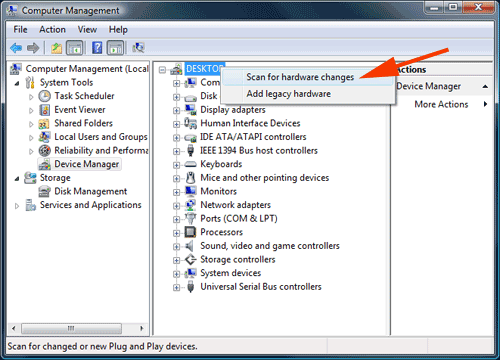The image size is (500, 360).
Task: Select the Disk Management tree item
Action: [91, 191]
